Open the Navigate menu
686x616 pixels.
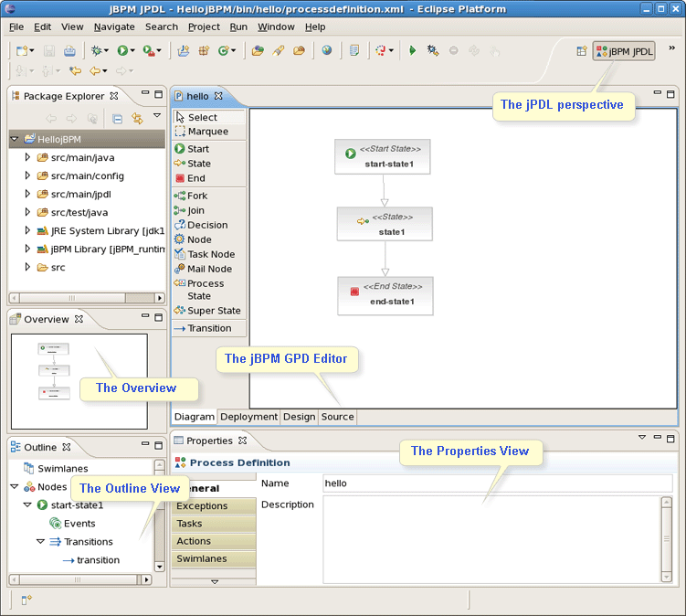tap(113, 27)
